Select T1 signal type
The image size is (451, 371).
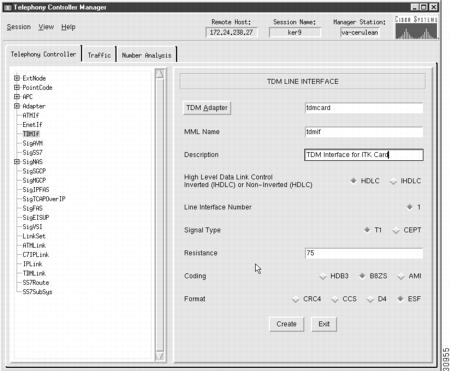coord(367,230)
